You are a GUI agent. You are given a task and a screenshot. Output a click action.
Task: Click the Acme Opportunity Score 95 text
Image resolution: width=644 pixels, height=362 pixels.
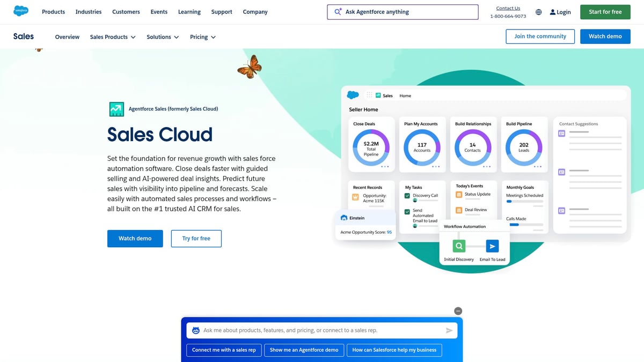pos(366,232)
